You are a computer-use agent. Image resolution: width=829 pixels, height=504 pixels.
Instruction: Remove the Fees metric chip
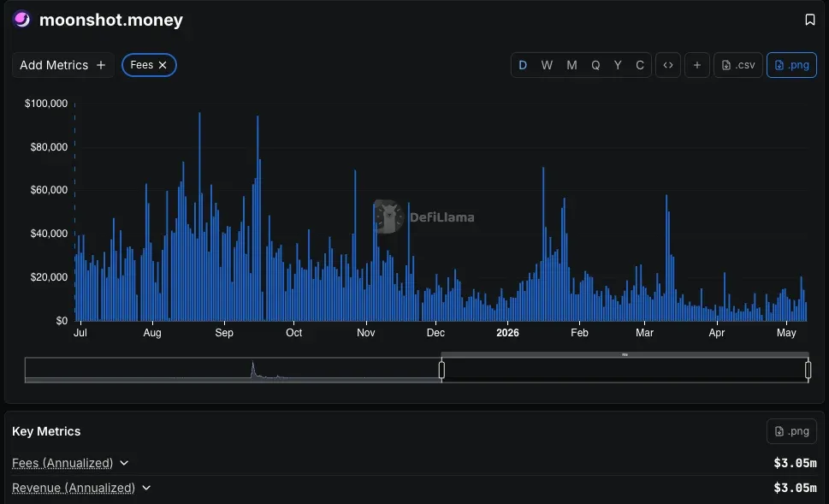tap(163, 65)
